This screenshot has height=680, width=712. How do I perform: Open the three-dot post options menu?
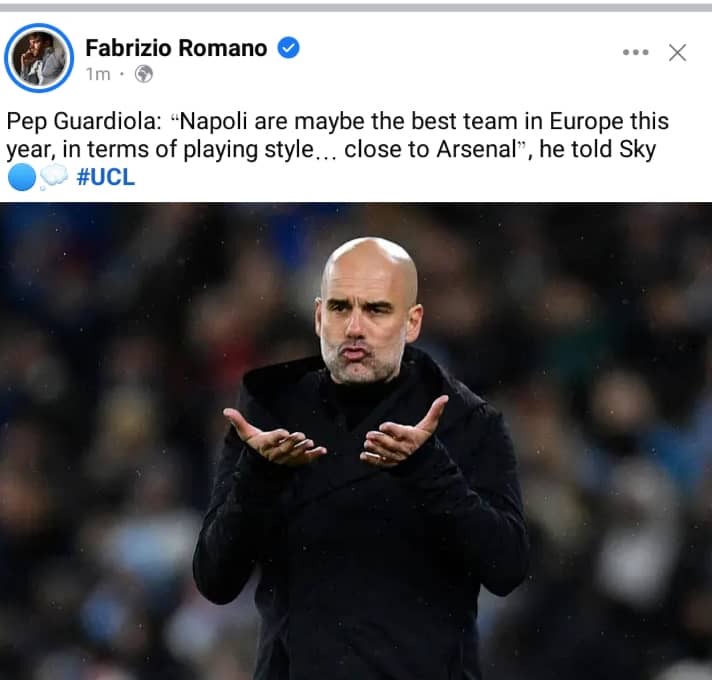pyautogui.click(x=635, y=52)
